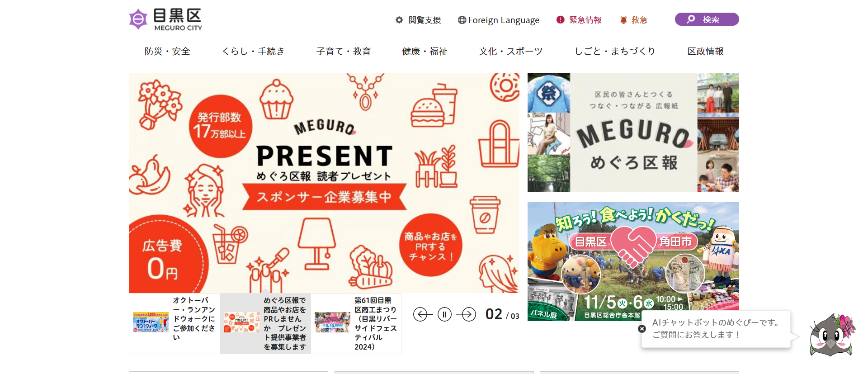868x374 pixels.
Task: Click the purple 検索 search button
Action: point(707,19)
